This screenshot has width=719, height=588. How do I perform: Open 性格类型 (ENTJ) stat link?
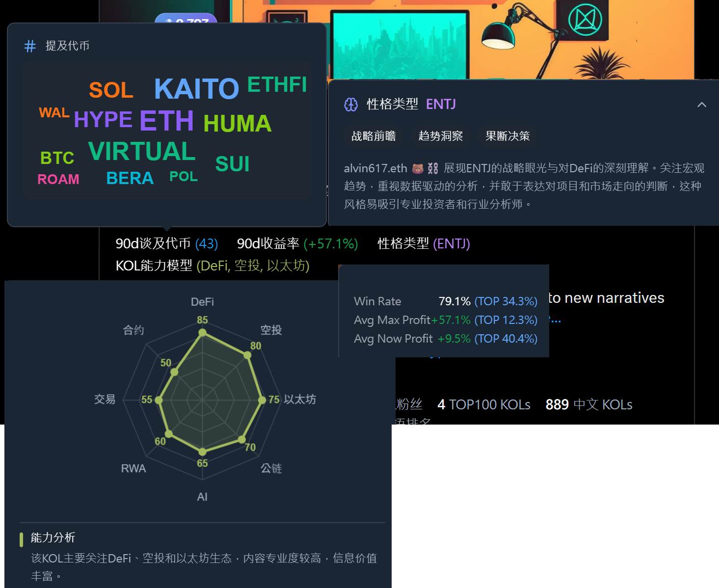[x=424, y=243]
